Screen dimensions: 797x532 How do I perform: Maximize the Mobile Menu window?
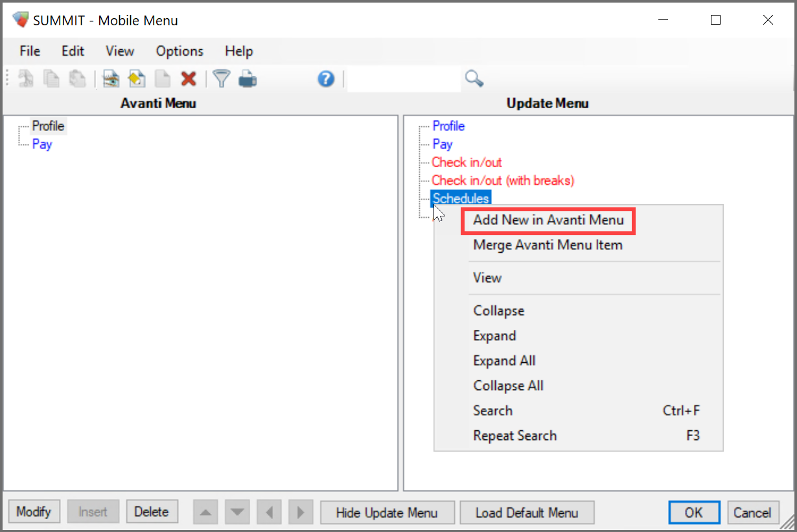point(715,20)
